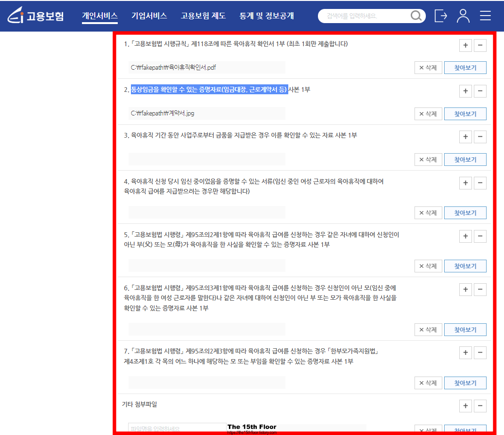Open the 개인서비스 menu

[100, 16]
